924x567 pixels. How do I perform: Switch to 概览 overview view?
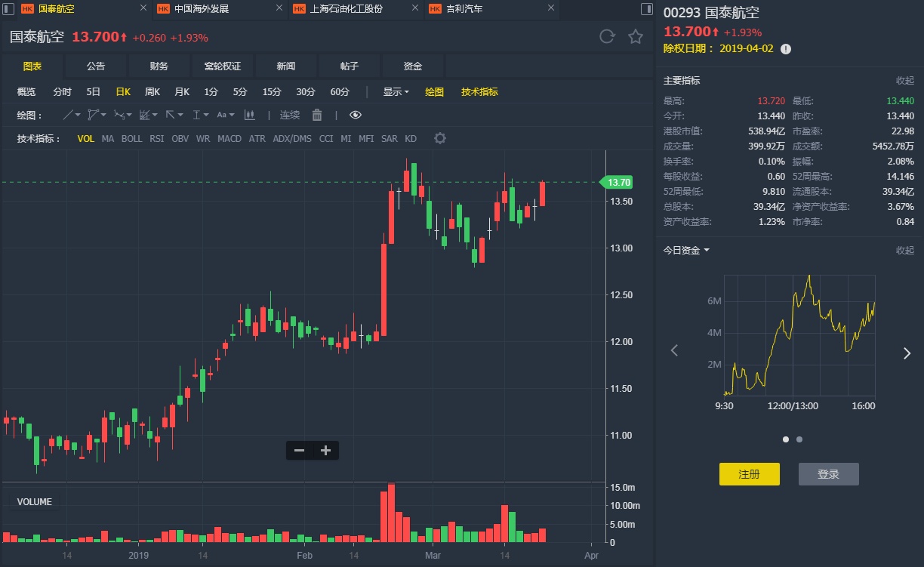click(x=26, y=92)
